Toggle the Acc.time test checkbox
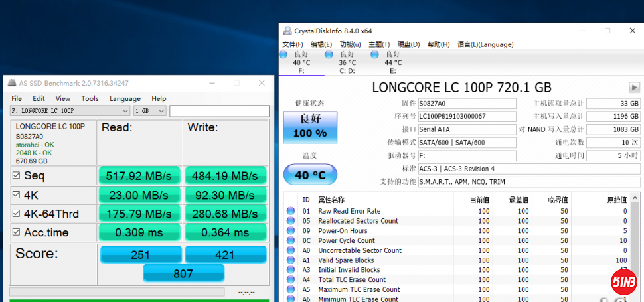 coord(16,232)
